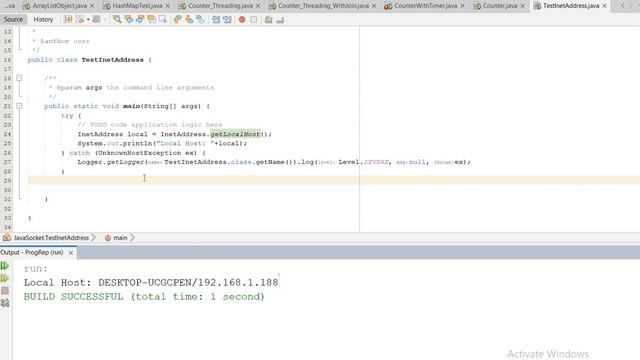Image resolution: width=640 pixels, height=360 pixels.
Task: Click the Stop Macro Recording square icon
Action: tap(253, 20)
